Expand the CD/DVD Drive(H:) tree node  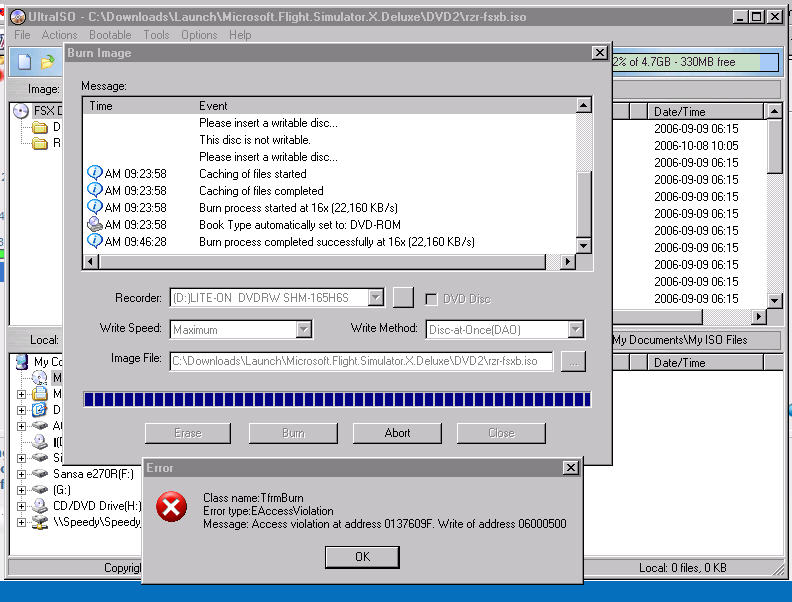[x=21, y=506]
